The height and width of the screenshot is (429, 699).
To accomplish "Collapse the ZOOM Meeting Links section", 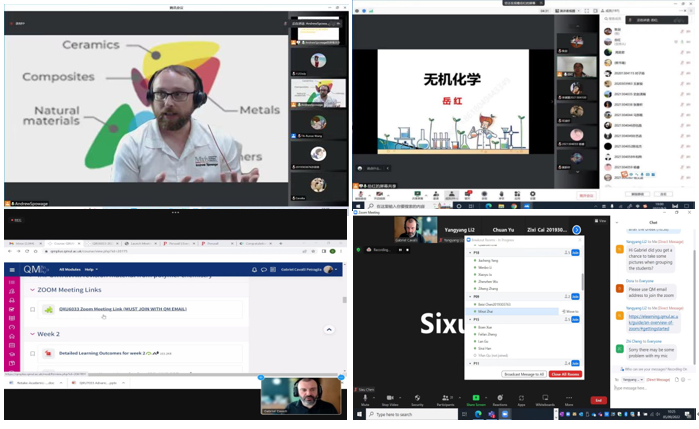I will (33, 290).
